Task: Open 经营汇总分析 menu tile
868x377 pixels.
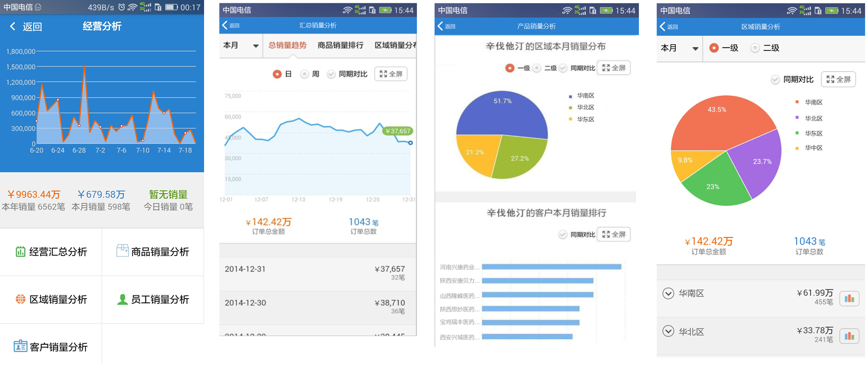Action: coord(51,252)
